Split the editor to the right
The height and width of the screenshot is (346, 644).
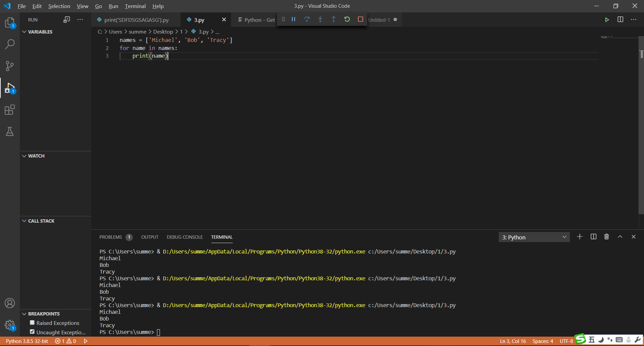click(620, 19)
